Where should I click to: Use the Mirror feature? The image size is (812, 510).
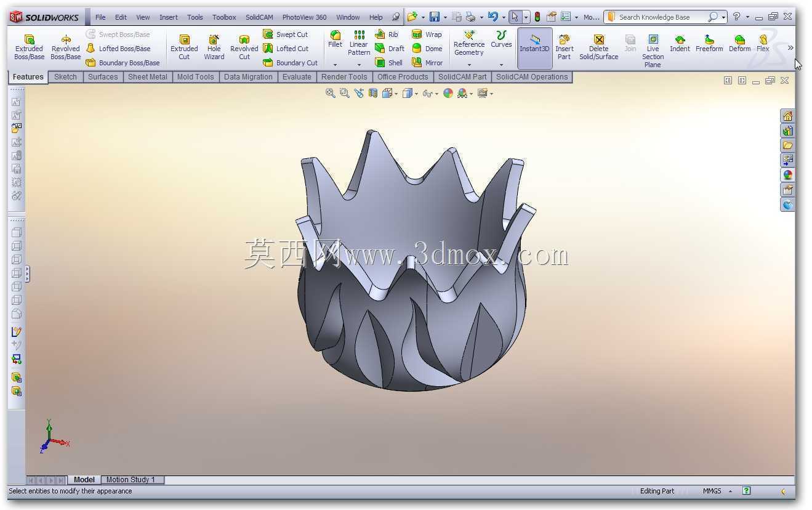[427, 62]
